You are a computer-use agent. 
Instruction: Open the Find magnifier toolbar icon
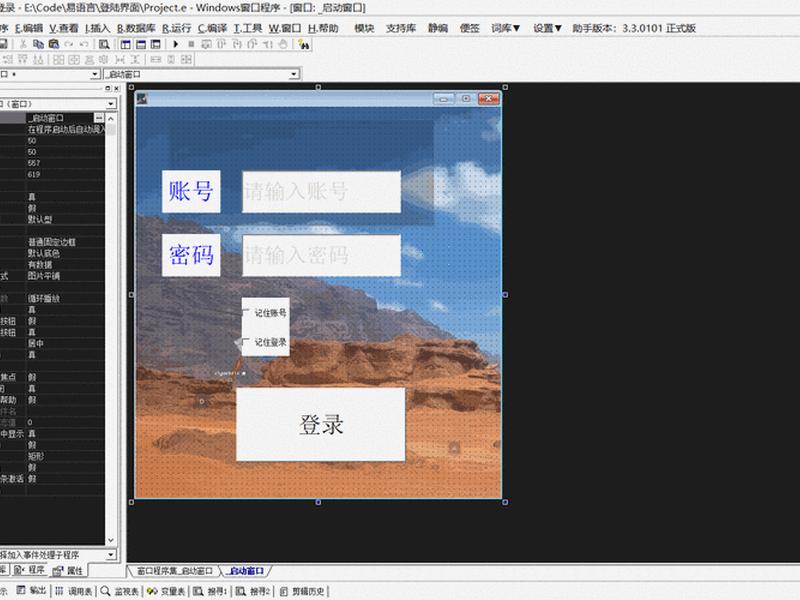[104, 44]
